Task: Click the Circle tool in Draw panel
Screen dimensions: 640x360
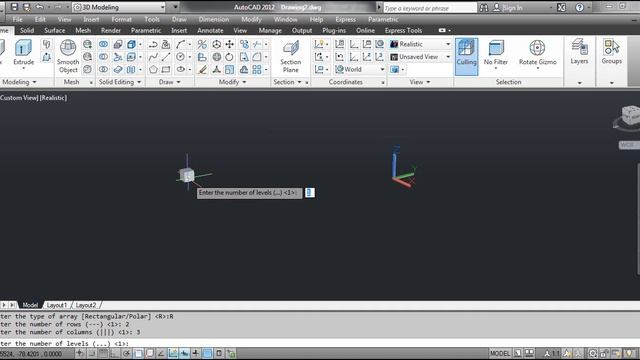Action: (181, 57)
